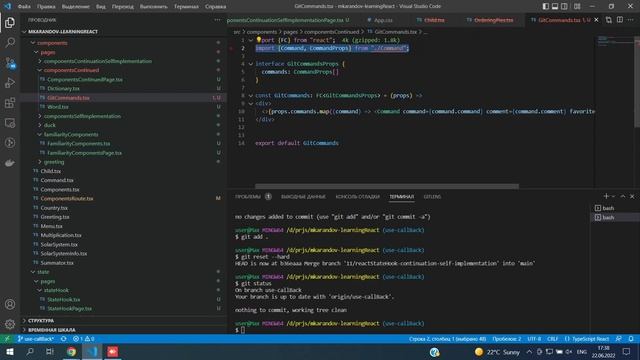Open the Терминал menu

[x=186, y=7]
